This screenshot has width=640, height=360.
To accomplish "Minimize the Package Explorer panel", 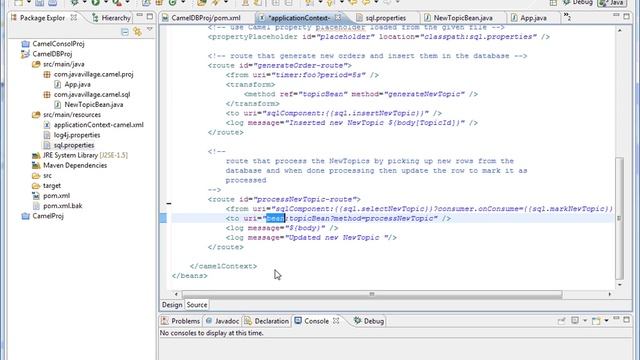I will 140,16.
